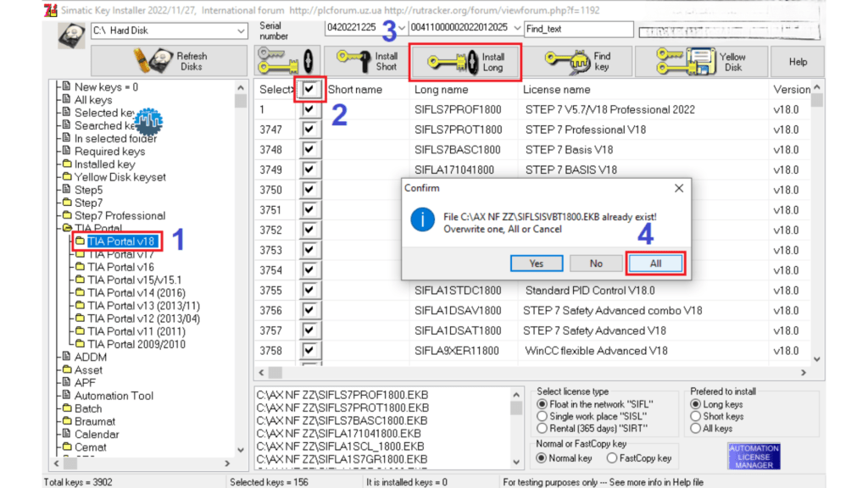Image resolution: width=868 pixels, height=488 pixels.
Task: Choose Short keys as preferred install
Action: point(696,417)
